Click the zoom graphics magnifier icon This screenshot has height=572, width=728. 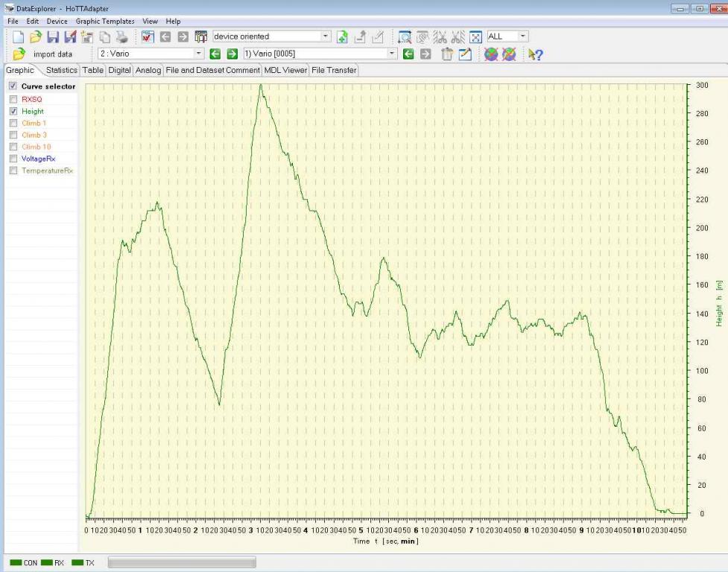pos(405,36)
